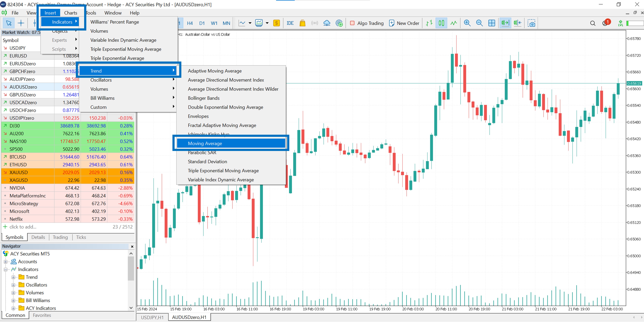Toggle the chart shift button
Screen dimensions: 644x322
click(x=517, y=23)
